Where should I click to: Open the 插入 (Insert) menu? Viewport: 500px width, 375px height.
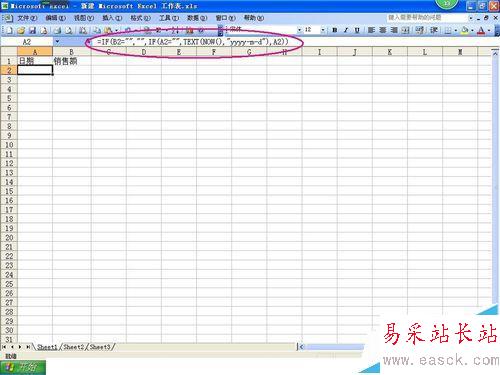coord(112,18)
